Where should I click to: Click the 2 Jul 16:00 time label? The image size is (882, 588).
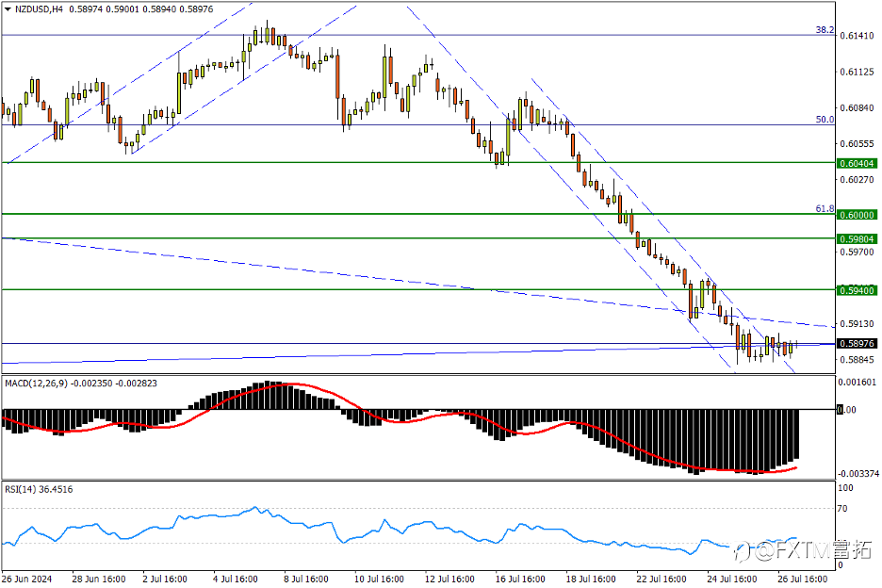(x=165, y=579)
